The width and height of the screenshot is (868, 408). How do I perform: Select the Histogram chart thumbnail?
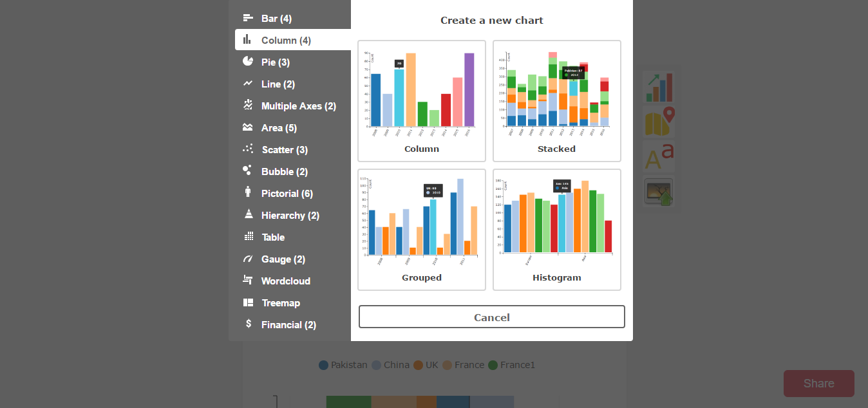[556, 230]
